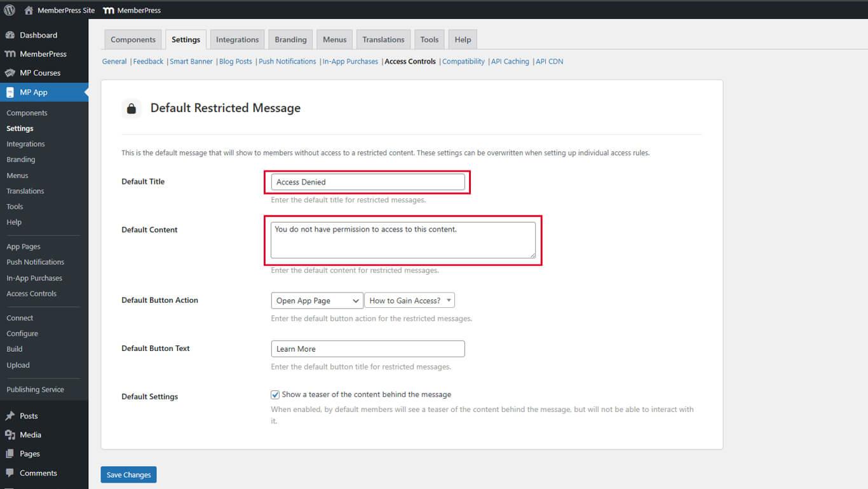Click the Default Button Text input
This screenshot has width=868, height=489.
(367, 349)
